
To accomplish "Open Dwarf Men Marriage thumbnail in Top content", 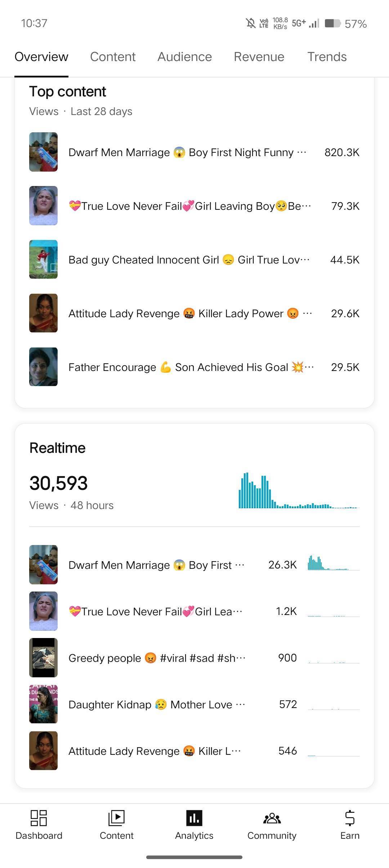I will point(43,152).
